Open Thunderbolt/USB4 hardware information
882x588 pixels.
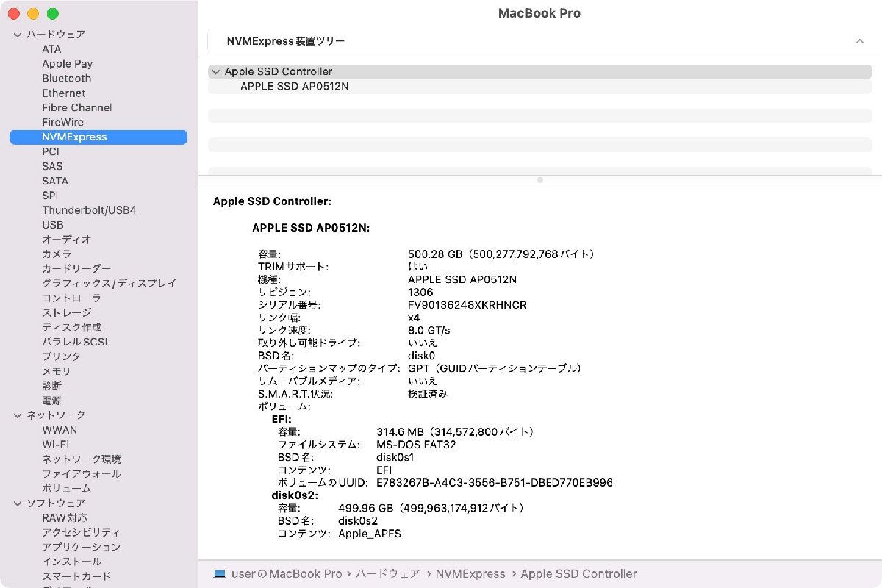[x=89, y=209]
